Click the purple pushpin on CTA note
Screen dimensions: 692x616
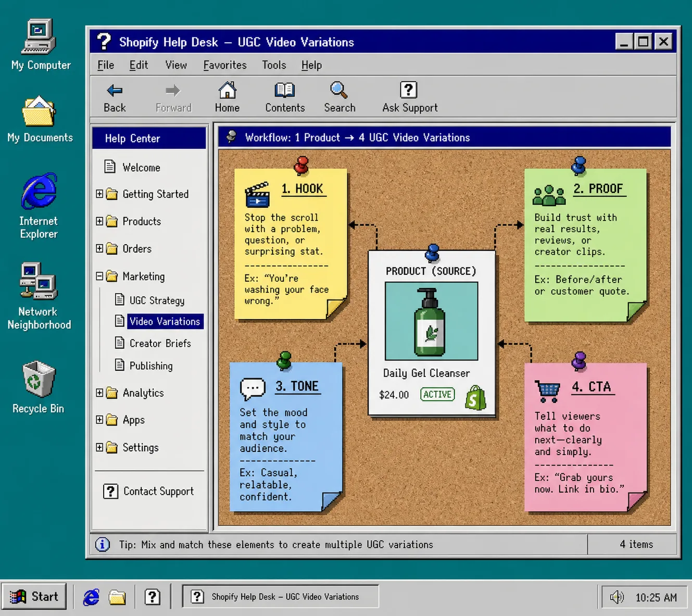click(x=579, y=361)
